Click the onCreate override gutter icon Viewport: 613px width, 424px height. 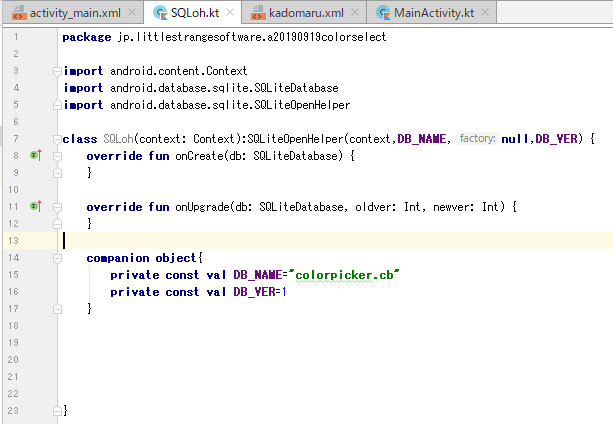36,156
